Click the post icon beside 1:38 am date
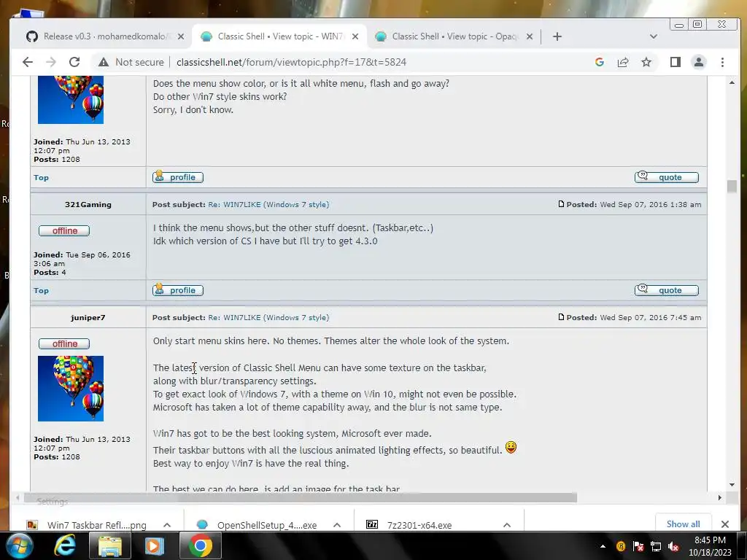This screenshot has height=560, width=747. (561, 204)
